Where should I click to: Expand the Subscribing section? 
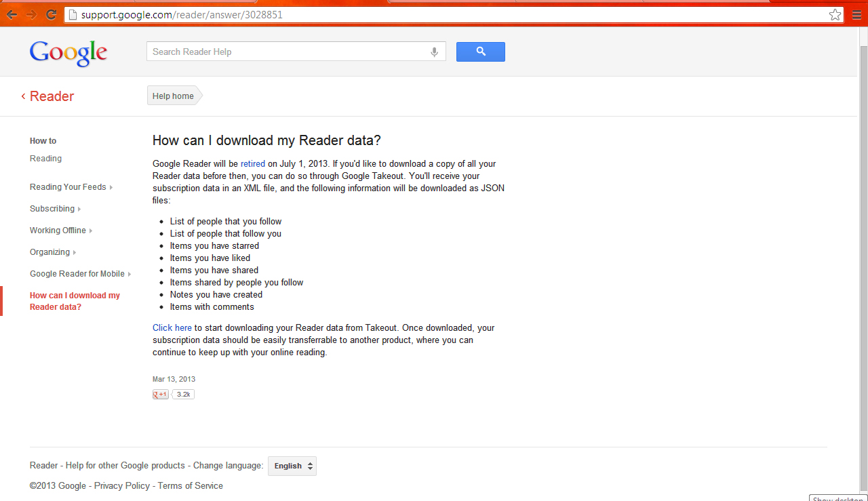coord(55,209)
